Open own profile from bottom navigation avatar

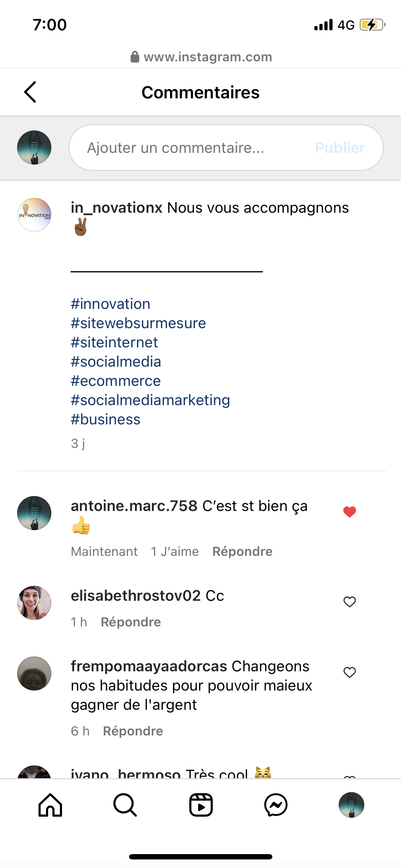tap(351, 805)
